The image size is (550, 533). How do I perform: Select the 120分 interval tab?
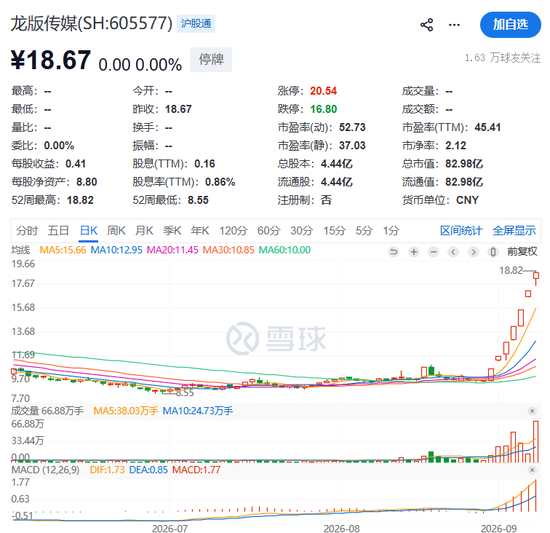[x=233, y=231]
